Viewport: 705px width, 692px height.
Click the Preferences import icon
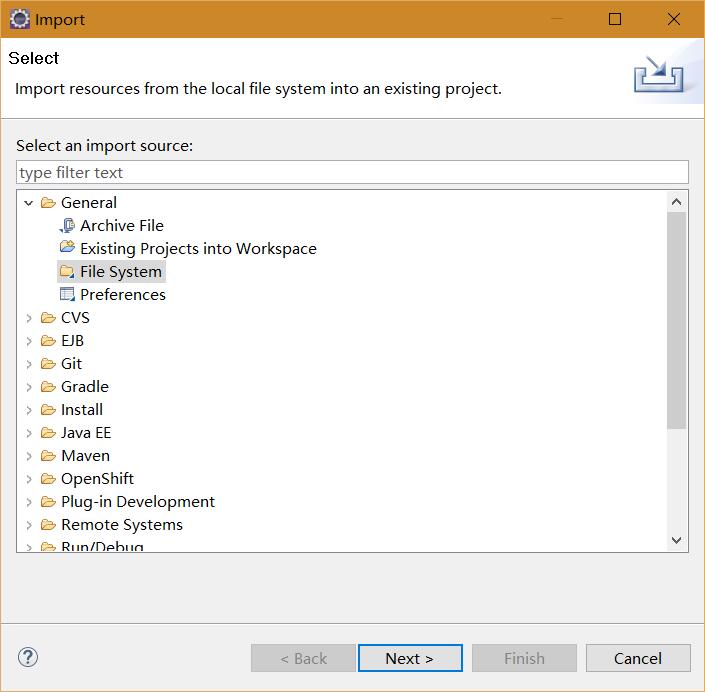pos(67,295)
